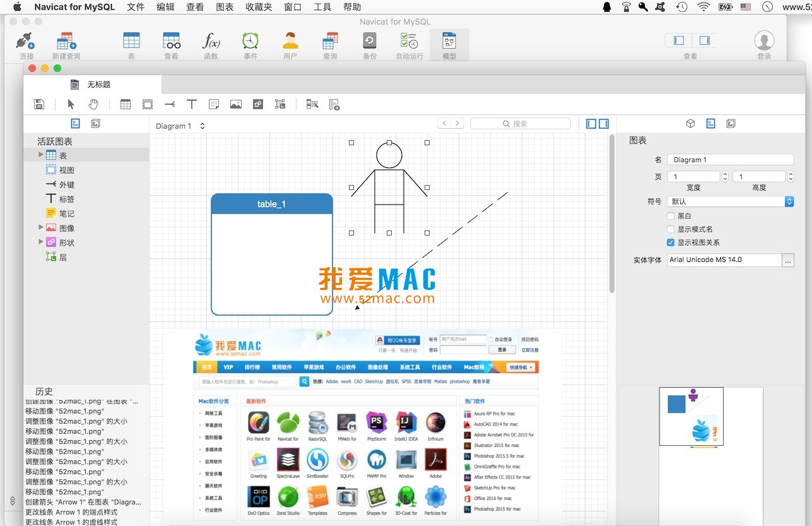The image size is (812, 526).
Task: Click the diagram preview icon with eye
Action: click(334, 104)
